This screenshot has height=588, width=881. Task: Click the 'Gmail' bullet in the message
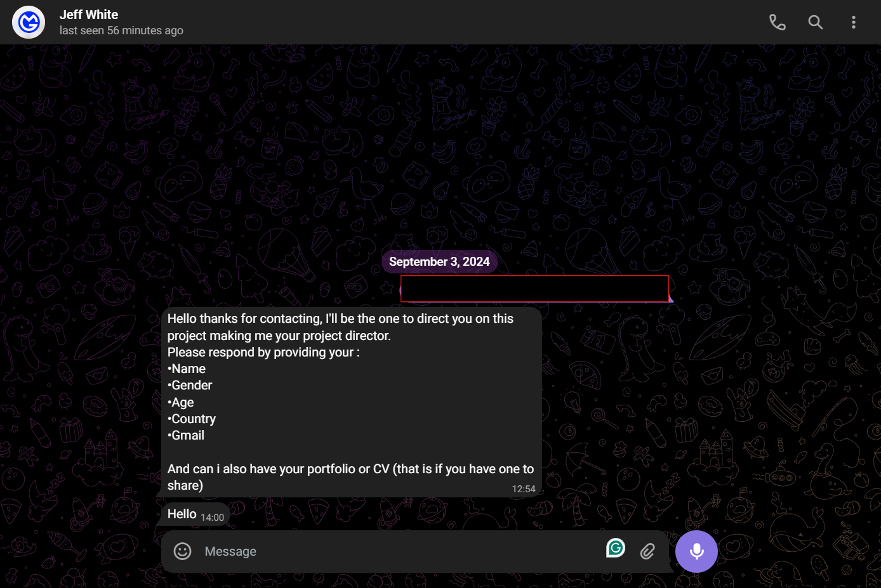pos(188,435)
